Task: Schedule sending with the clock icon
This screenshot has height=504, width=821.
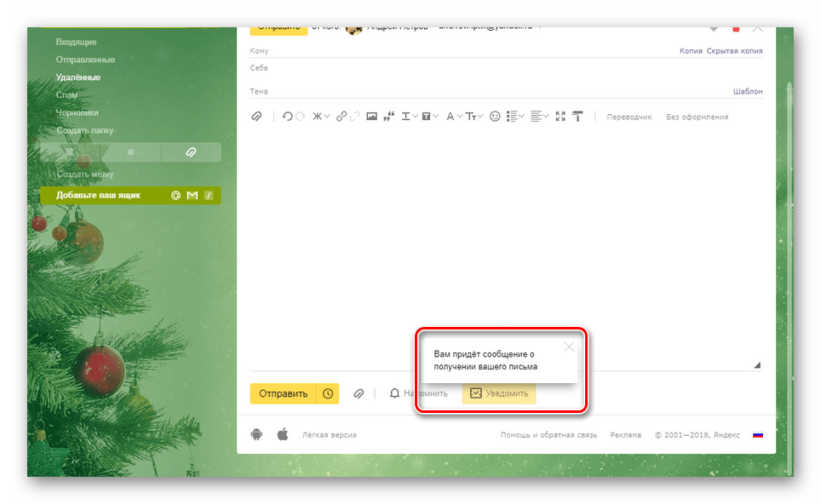Action: (328, 393)
